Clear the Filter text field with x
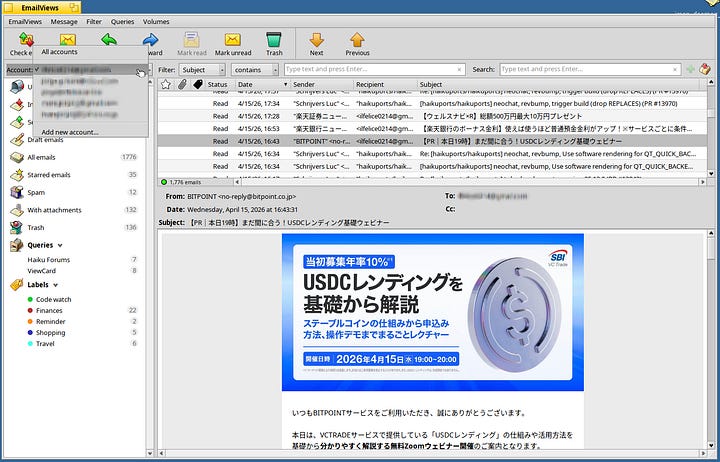The image size is (720, 462). pos(459,70)
